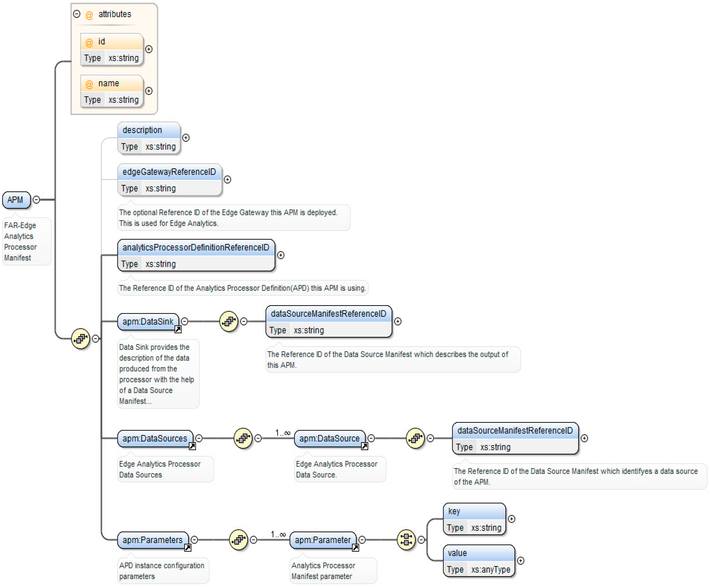Expand the value element of type anyType

521,561
